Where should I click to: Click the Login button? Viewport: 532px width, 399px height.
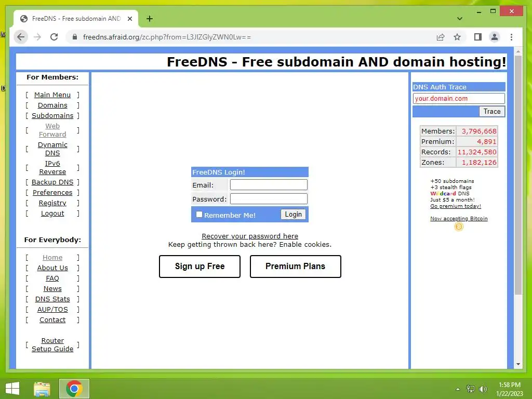point(293,214)
